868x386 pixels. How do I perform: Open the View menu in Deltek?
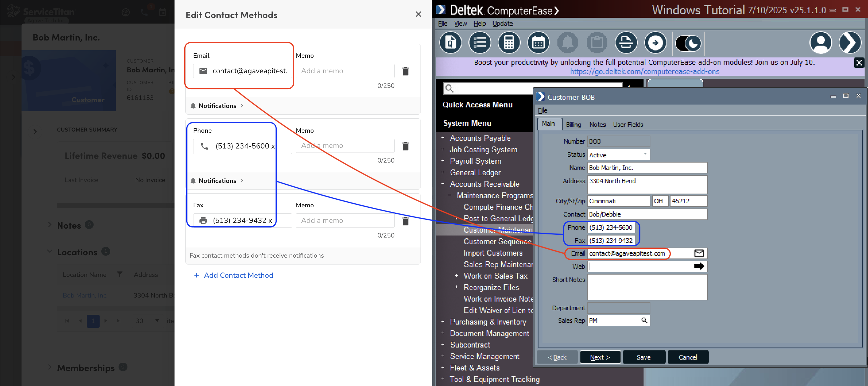coord(460,24)
